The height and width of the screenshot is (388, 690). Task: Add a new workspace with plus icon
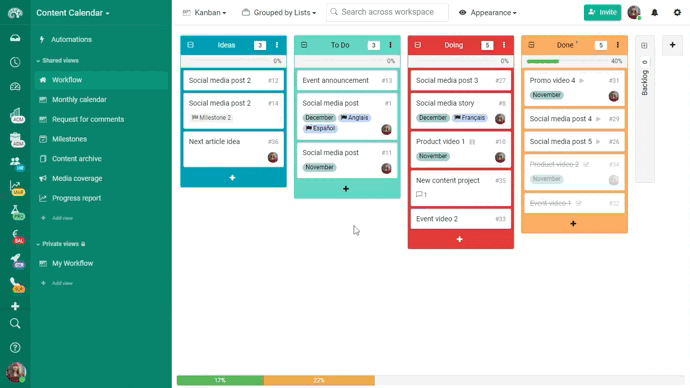15,306
